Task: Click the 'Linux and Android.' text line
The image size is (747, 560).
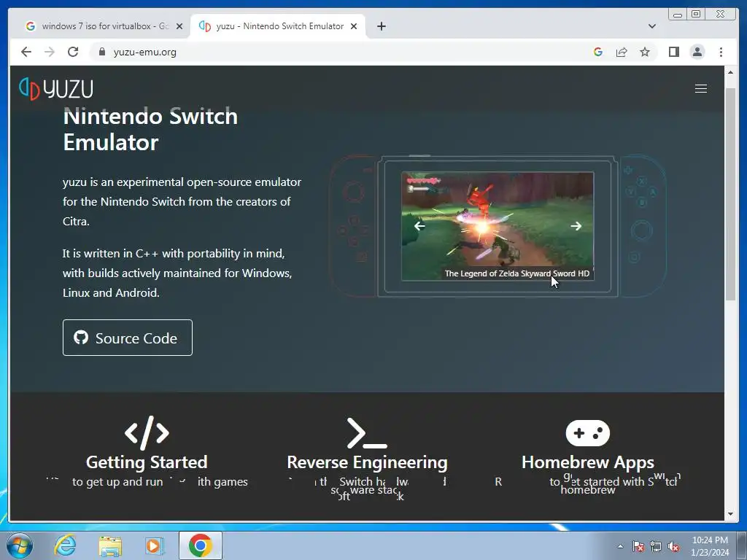Action: click(111, 292)
